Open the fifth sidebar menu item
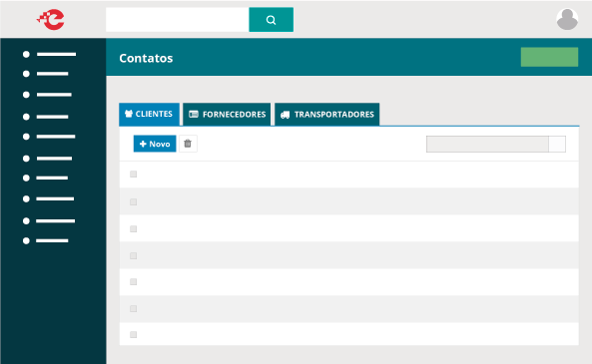The width and height of the screenshot is (592, 364). (x=49, y=137)
